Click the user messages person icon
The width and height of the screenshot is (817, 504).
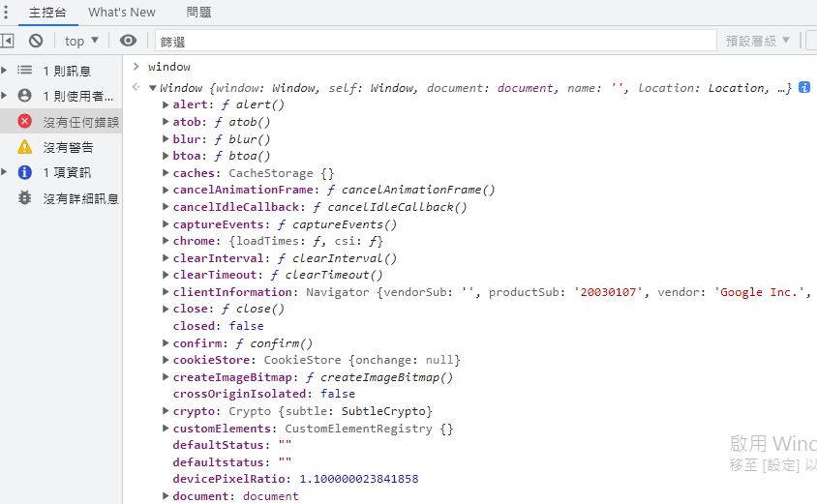(x=24, y=95)
